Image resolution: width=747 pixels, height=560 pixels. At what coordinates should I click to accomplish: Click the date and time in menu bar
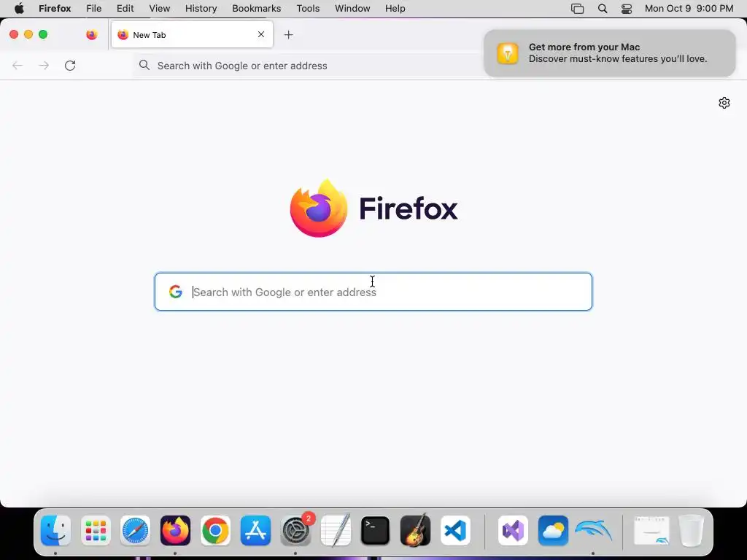tap(689, 9)
